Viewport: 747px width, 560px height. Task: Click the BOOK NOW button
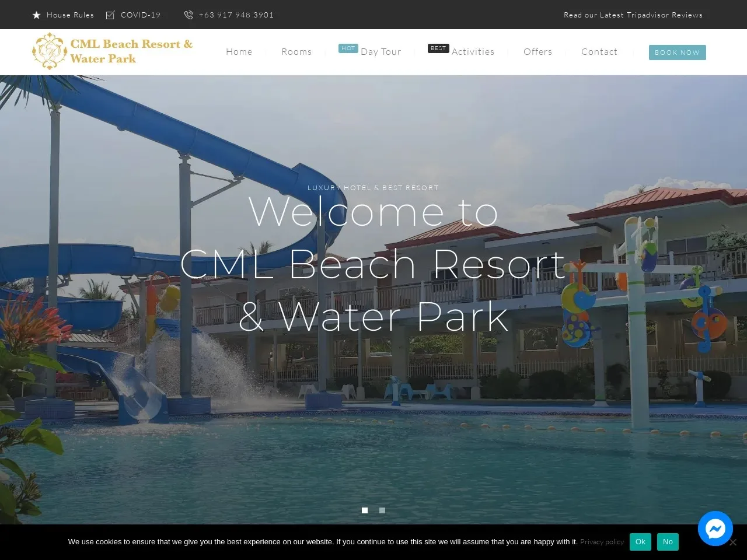tap(678, 52)
